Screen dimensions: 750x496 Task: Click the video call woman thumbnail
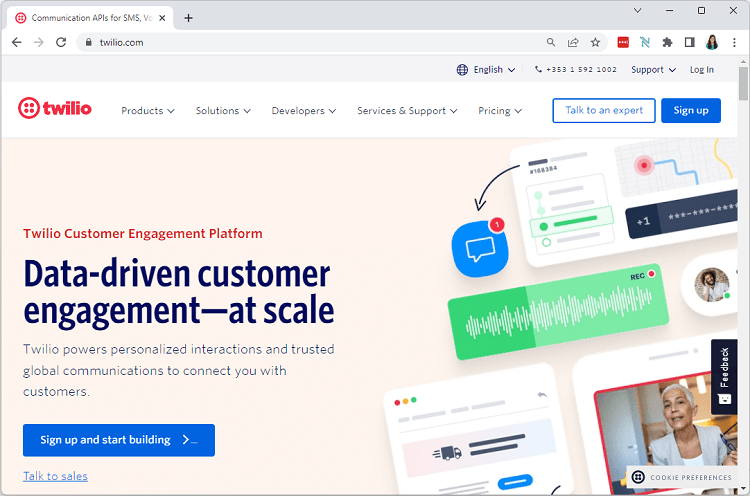665,433
